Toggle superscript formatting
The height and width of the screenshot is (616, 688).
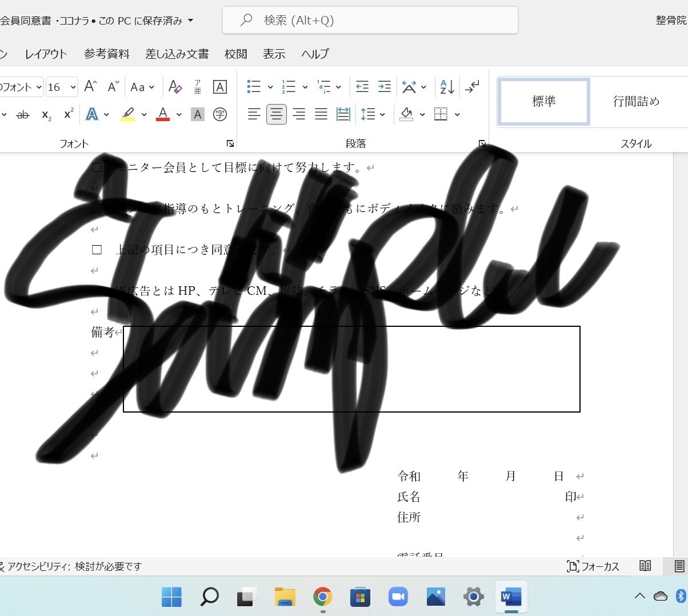(x=69, y=114)
